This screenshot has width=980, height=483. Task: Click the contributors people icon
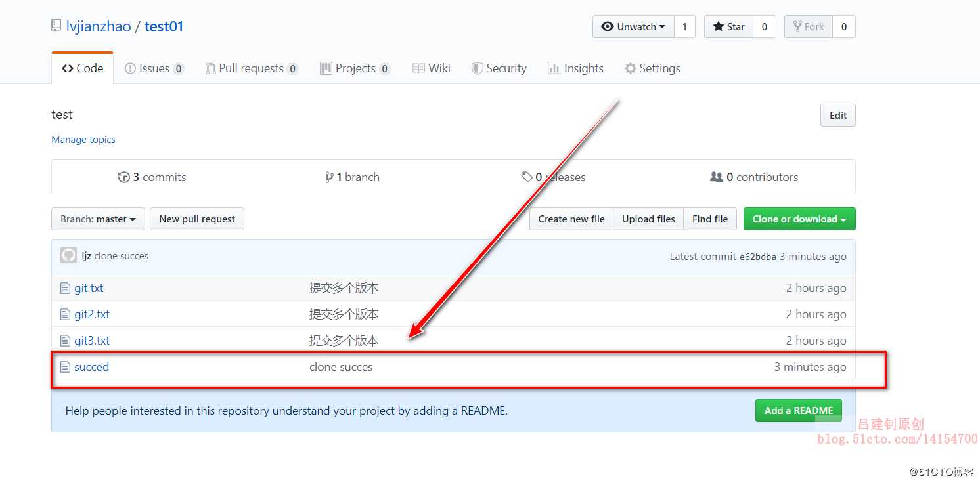[717, 177]
